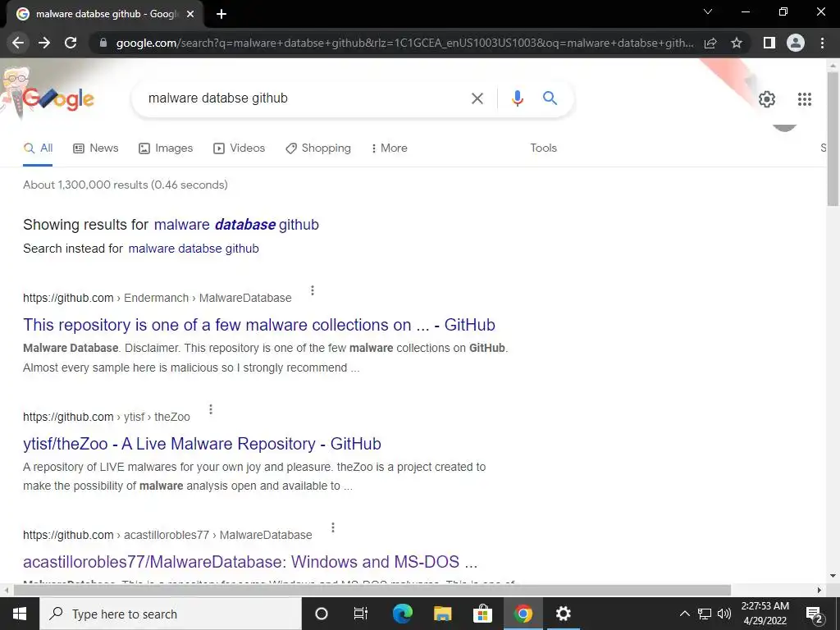Open File Explorer from taskbar

coord(442,614)
